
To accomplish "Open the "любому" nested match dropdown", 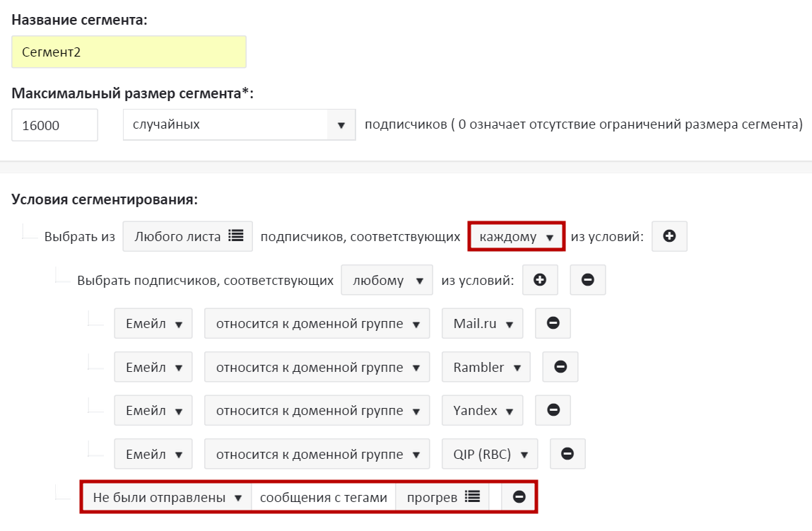I will pos(387,280).
